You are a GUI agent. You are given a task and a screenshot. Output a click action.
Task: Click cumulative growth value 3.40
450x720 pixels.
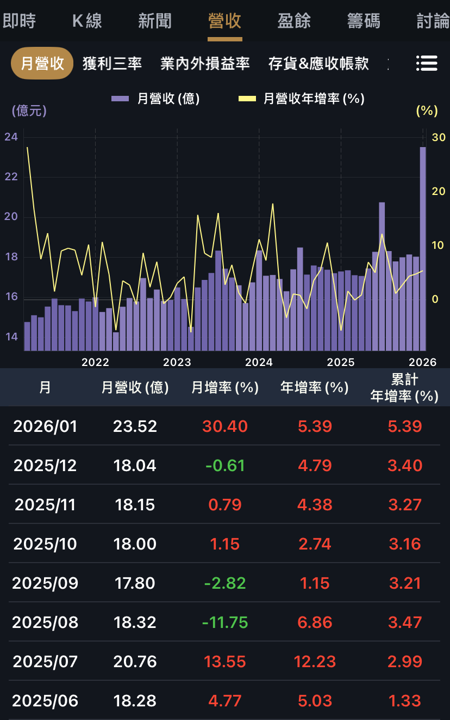point(405,466)
